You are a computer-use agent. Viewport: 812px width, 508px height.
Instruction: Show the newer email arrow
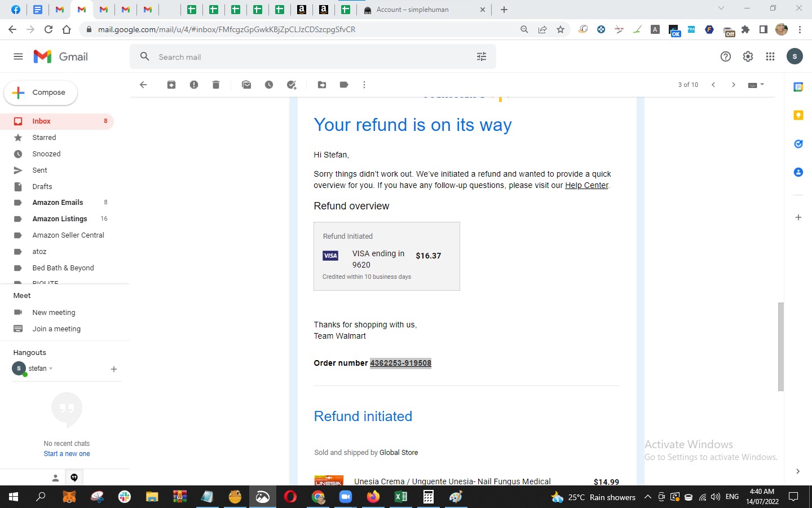click(x=713, y=85)
